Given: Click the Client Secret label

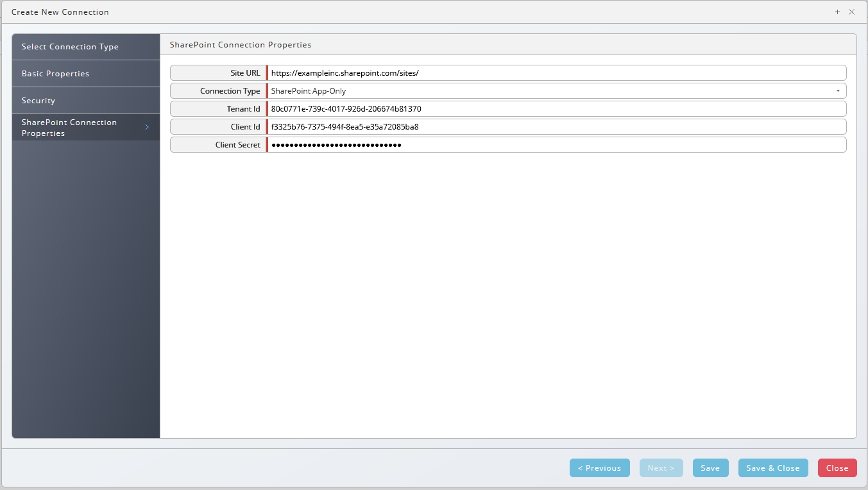Looking at the screenshot, I should pos(238,145).
